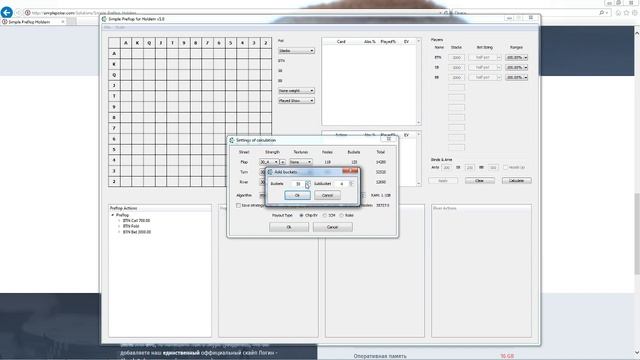Click the Subbucket value field
Image resolution: width=640 pixels, height=360 pixels.
point(340,184)
